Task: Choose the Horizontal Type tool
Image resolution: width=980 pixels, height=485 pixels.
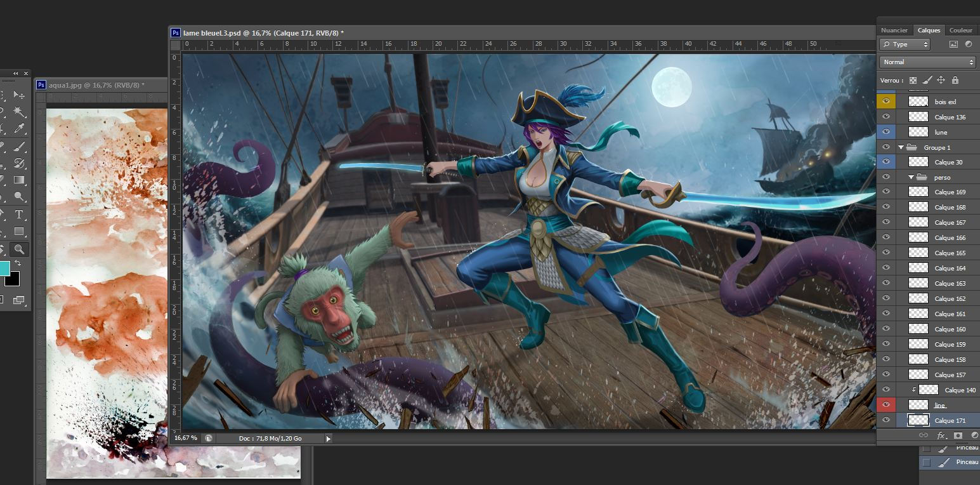Action: 19,215
